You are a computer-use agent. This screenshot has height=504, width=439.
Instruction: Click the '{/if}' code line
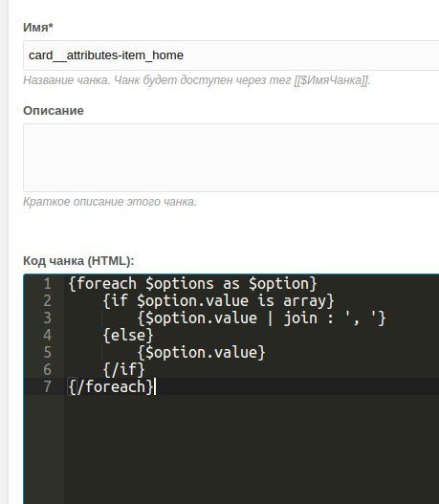pos(124,370)
